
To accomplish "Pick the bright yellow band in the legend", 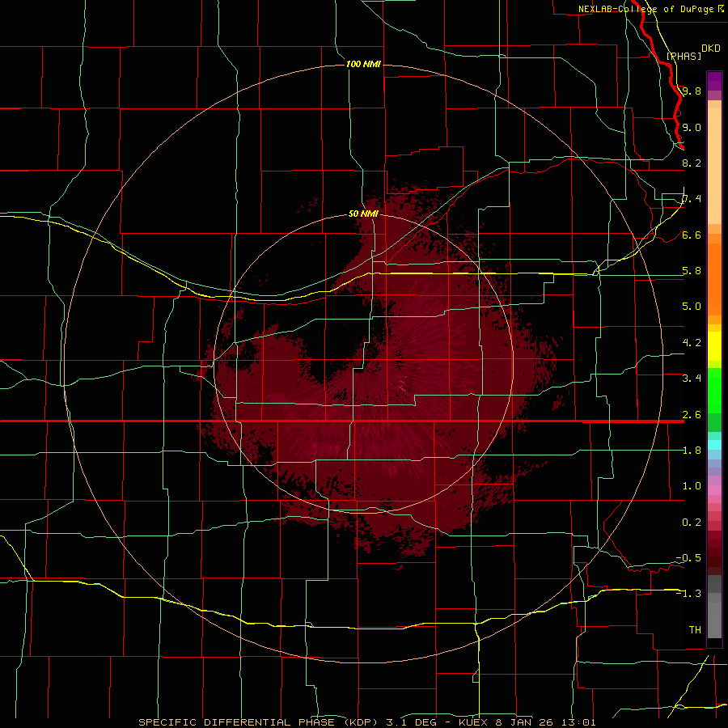I will tap(714, 346).
